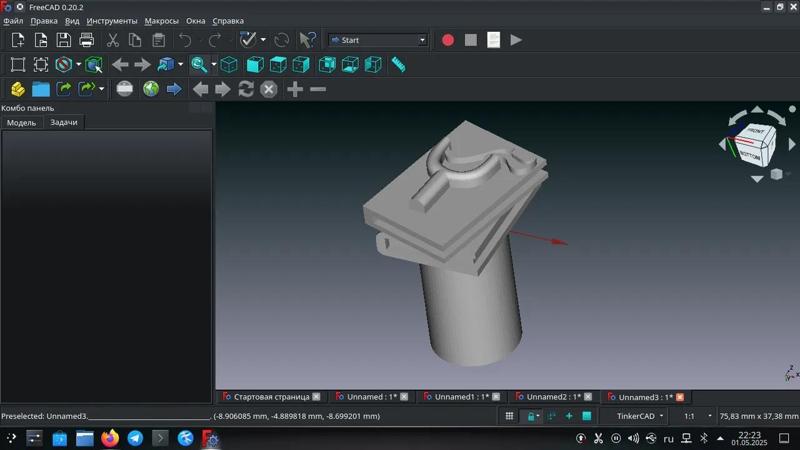This screenshot has height=450, width=800.
Task: Make a link with green arrow icon
Action: 64,89
